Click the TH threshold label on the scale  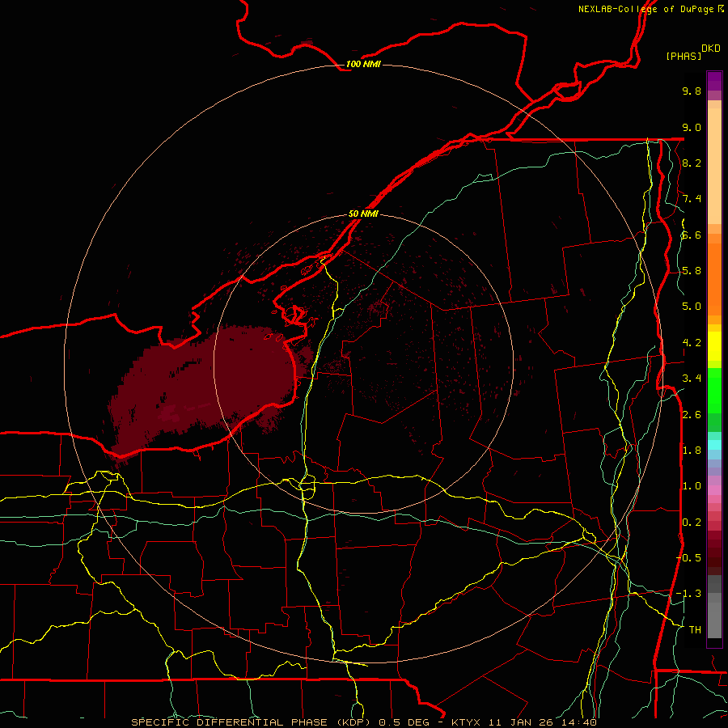[695, 630]
